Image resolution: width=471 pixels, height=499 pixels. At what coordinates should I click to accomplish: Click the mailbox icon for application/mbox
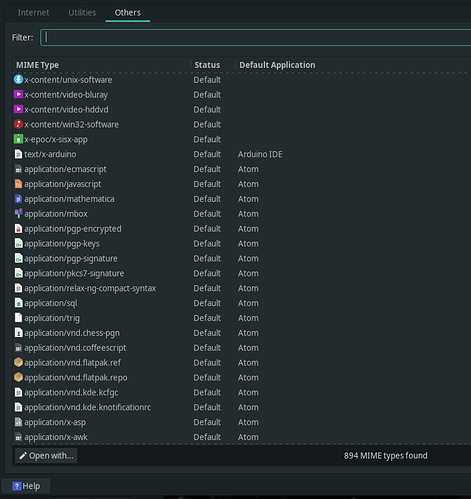[18, 213]
